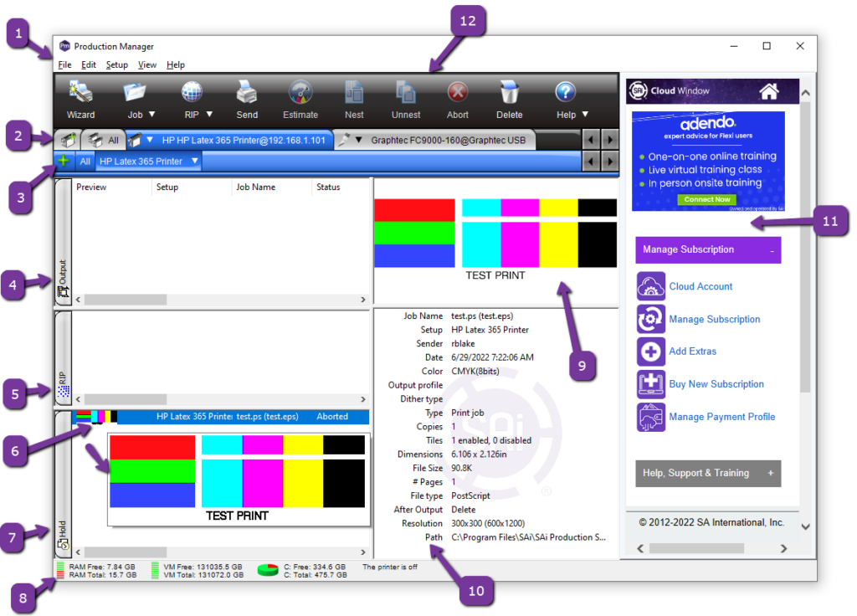This screenshot has height=616, width=857.
Task: Click the Manage Payment Profile icon
Action: pos(650,417)
